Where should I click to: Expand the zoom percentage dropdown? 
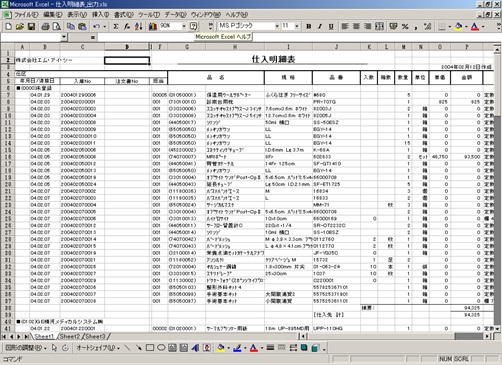pyautogui.click(x=184, y=26)
